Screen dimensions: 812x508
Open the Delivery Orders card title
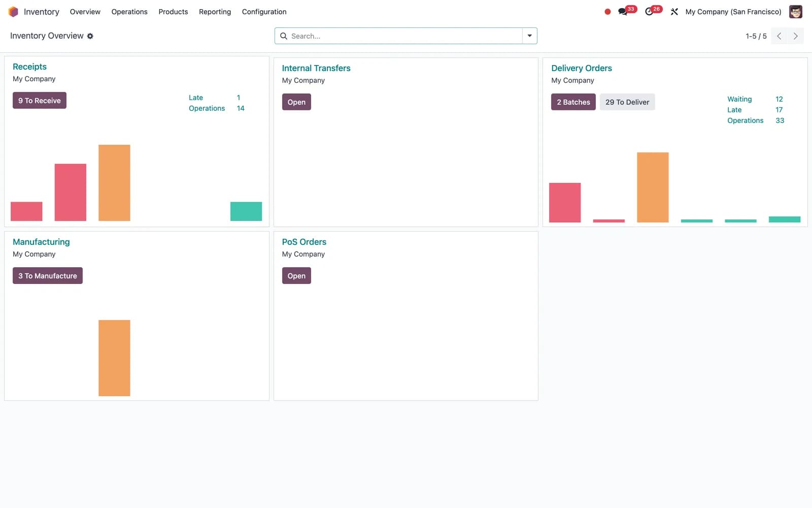coord(582,68)
